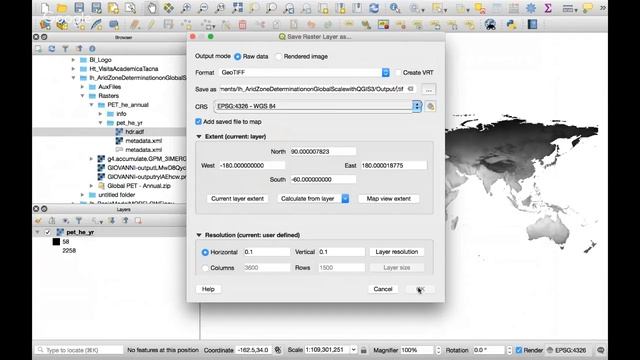
Task: Select the Rendered image output mode
Action: pyautogui.click(x=279, y=57)
